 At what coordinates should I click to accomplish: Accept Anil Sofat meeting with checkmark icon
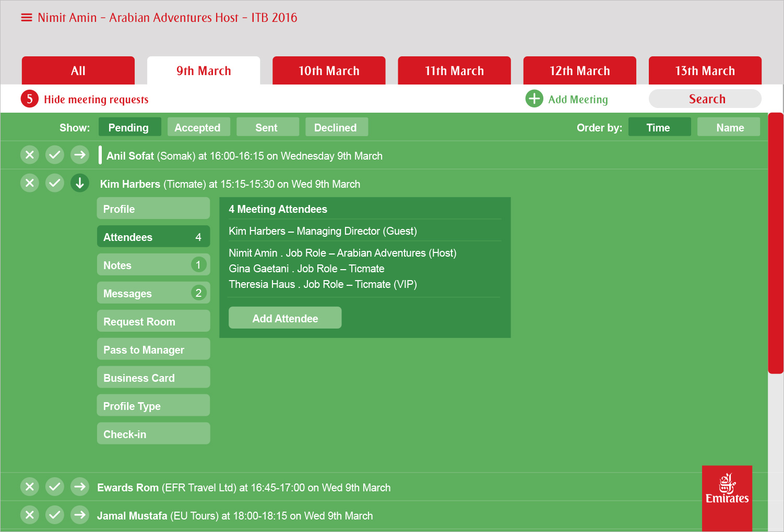55,155
